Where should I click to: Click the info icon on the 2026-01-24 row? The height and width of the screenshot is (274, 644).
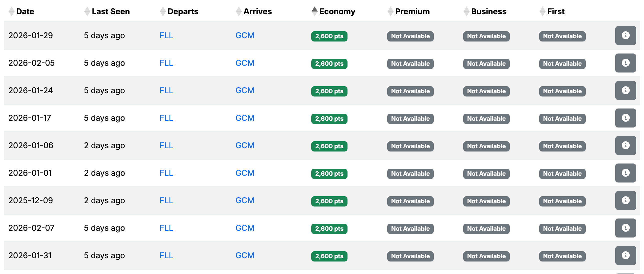coord(625,90)
